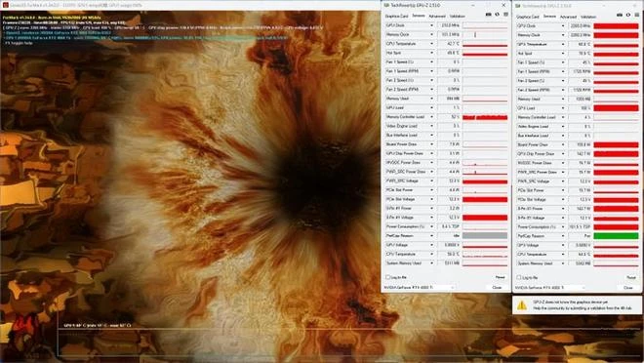Expand PerfCap Reason dropdown in left window
The image size is (644, 363).
coord(431,236)
